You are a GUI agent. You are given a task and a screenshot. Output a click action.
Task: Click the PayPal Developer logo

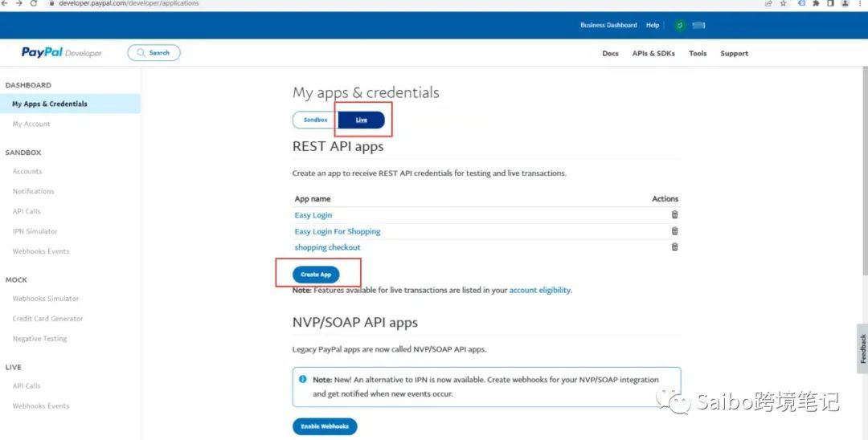click(61, 52)
